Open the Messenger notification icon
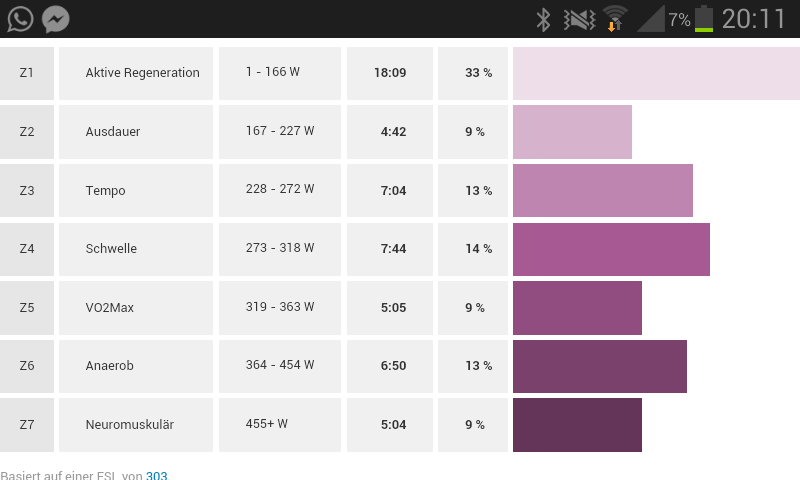 tap(56, 19)
